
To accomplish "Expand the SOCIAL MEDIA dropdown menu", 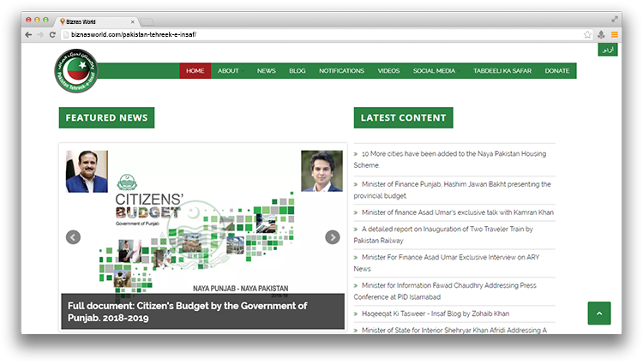I will coord(436,71).
